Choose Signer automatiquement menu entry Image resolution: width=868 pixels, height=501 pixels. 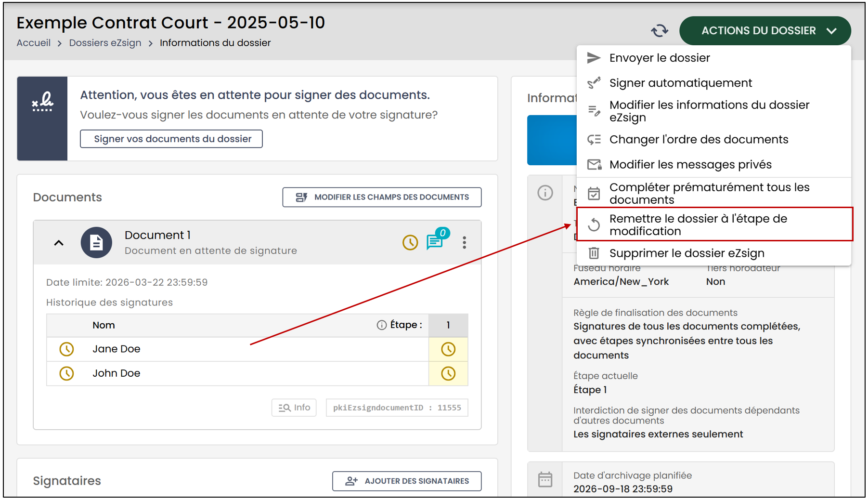[714, 83]
